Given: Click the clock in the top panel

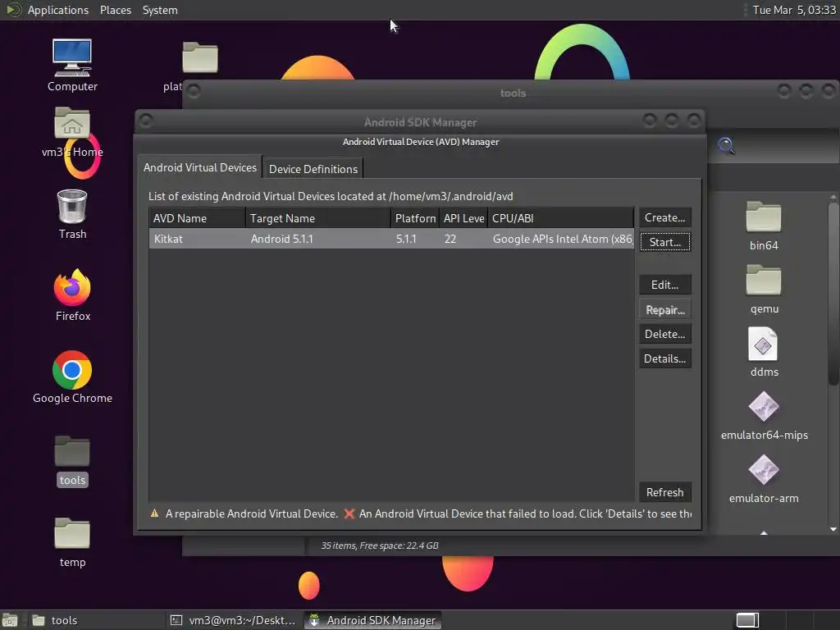Looking at the screenshot, I should 794,10.
